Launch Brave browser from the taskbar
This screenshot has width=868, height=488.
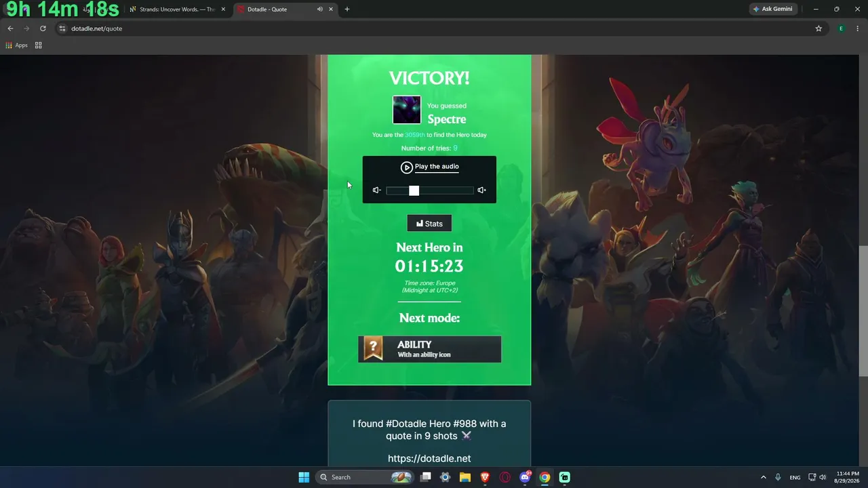point(485,477)
